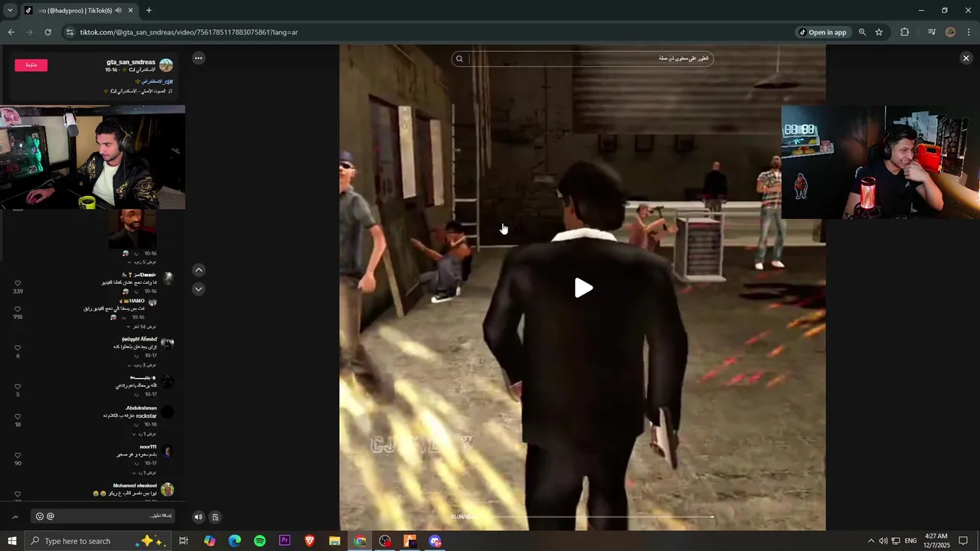
Task: Open Brave browser from the taskbar
Action: (x=309, y=541)
